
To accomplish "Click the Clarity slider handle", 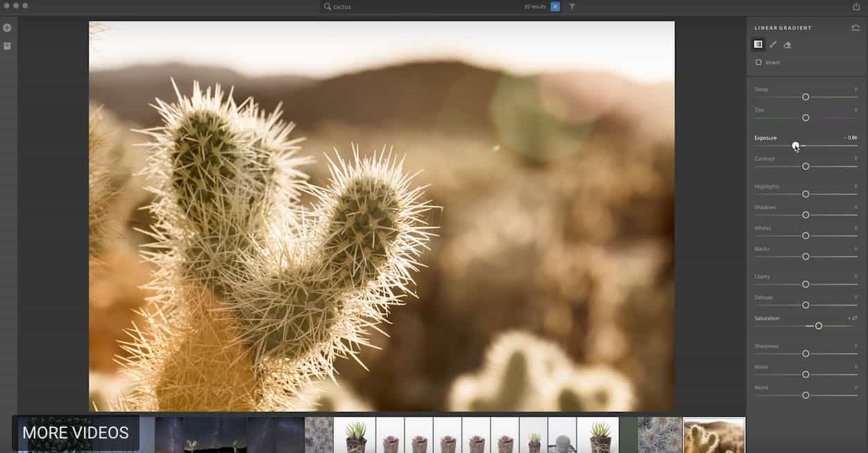I will tap(806, 284).
